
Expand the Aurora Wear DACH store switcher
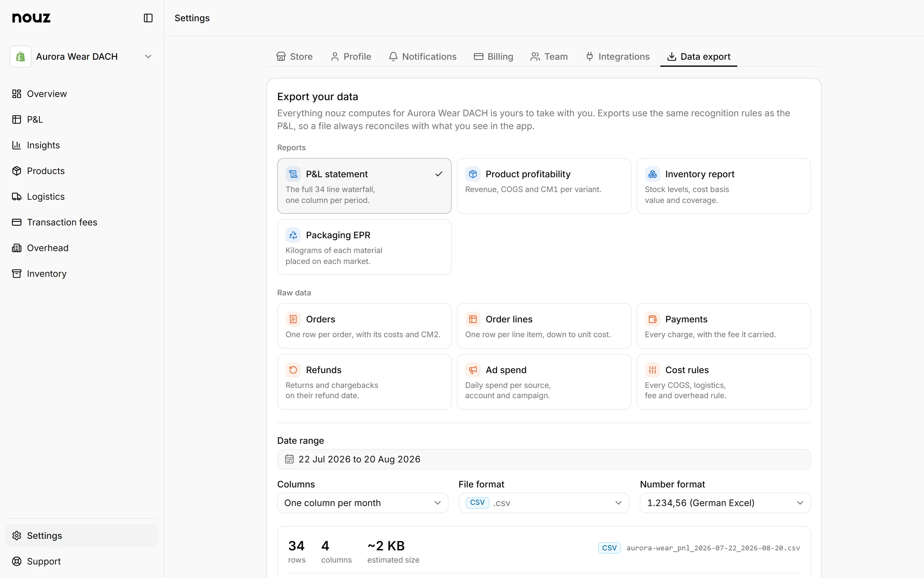82,57
